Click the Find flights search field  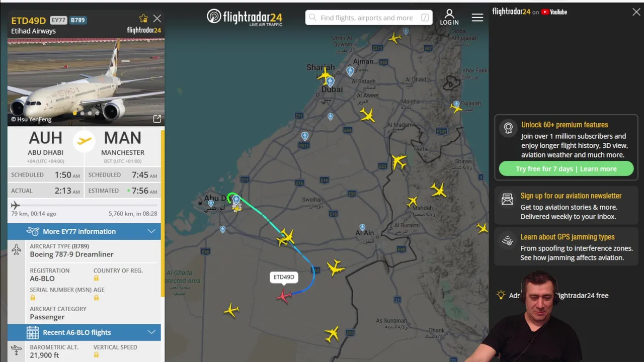369,18
